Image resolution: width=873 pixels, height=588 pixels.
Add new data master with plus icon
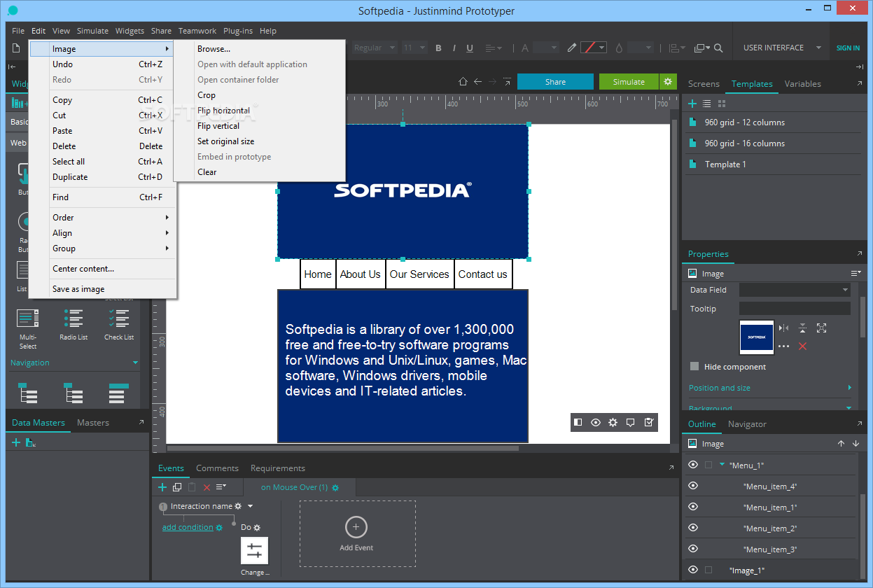(16, 442)
